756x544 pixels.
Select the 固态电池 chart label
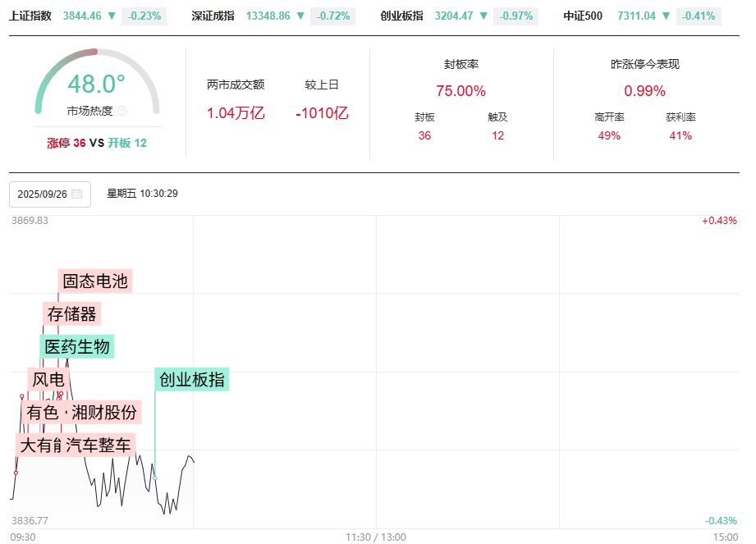coord(95,281)
